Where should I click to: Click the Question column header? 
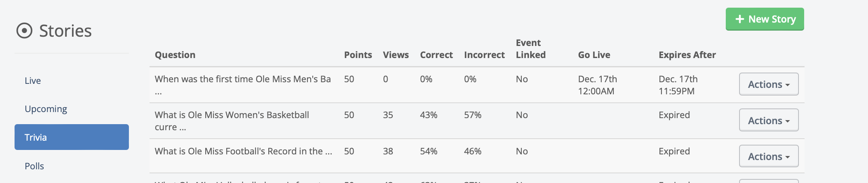point(175,55)
